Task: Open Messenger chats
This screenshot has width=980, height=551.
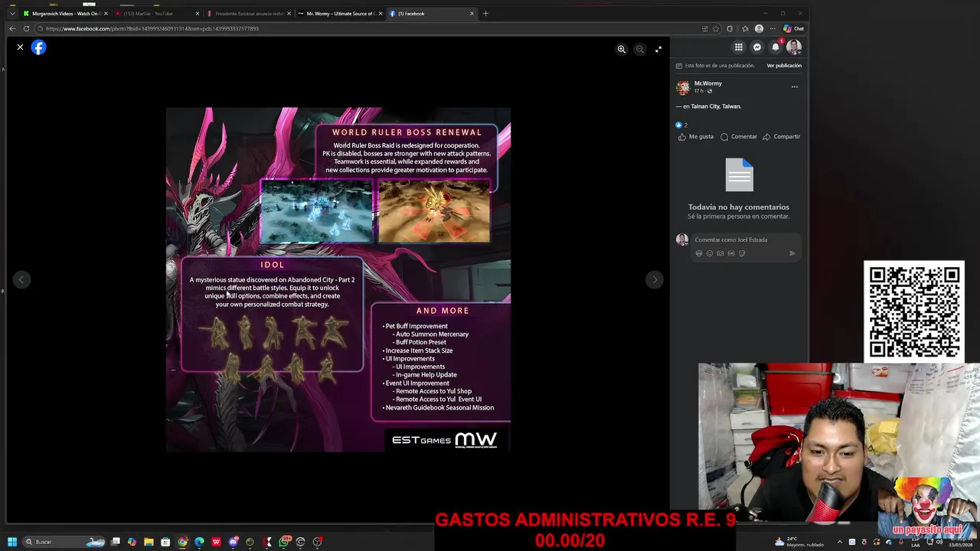Action: [757, 47]
